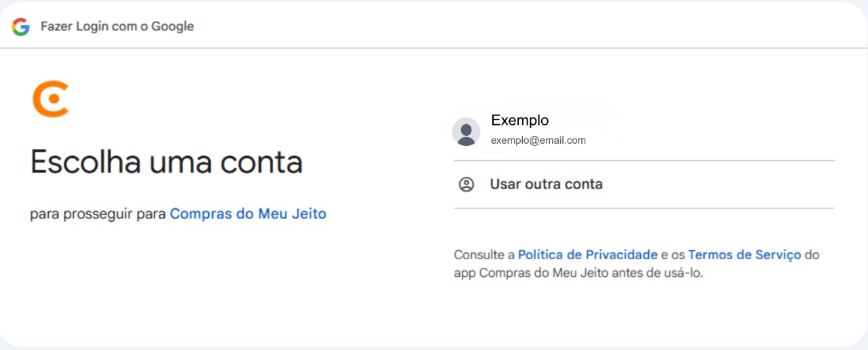
Task: Choose the exemplo@email.com address
Action: 538,140
